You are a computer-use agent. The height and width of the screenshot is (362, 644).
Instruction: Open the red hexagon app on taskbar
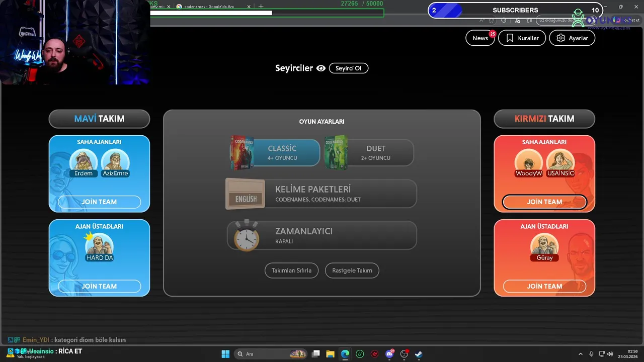[374, 354]
